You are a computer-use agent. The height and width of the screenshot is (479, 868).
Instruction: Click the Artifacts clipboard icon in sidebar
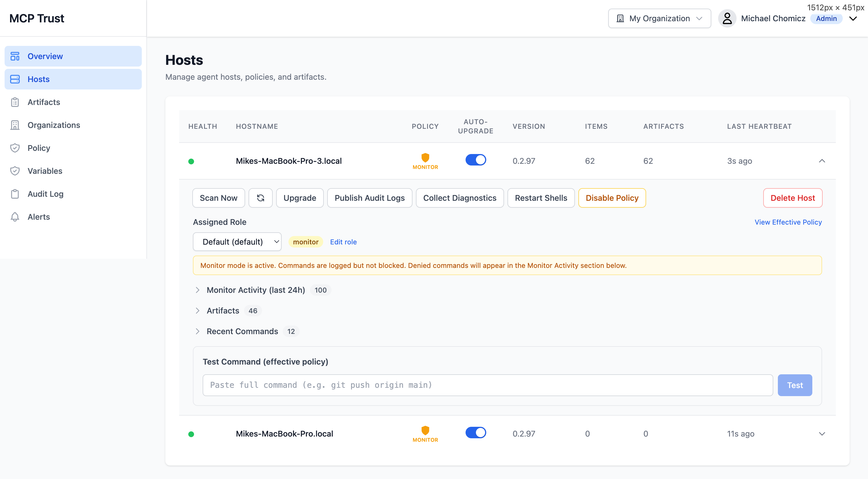pyautogui.click(x=15, y=102)
